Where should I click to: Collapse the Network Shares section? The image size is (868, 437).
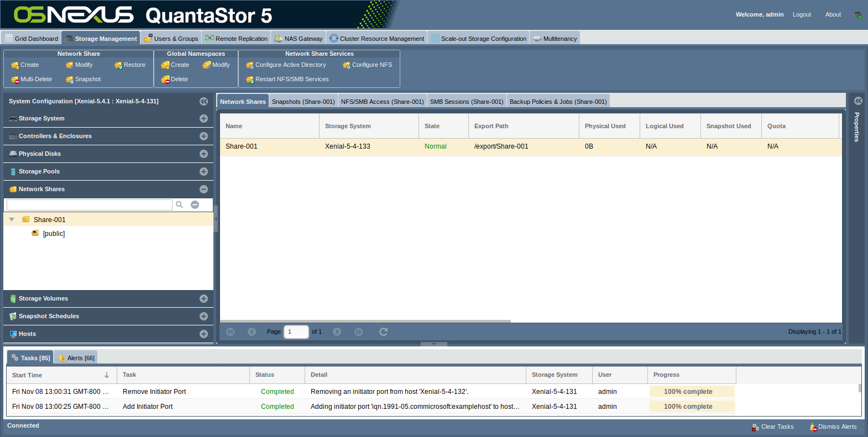(x=204, y=189)
